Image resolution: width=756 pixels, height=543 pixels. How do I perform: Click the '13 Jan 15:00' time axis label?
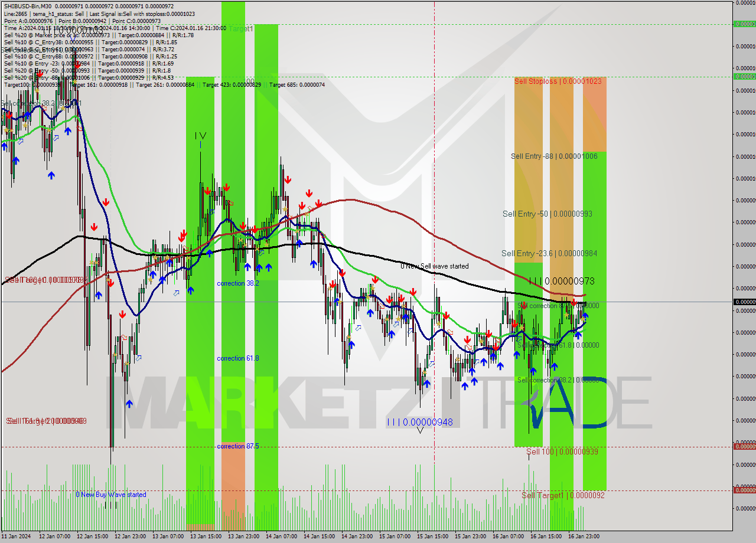(206, 536)
